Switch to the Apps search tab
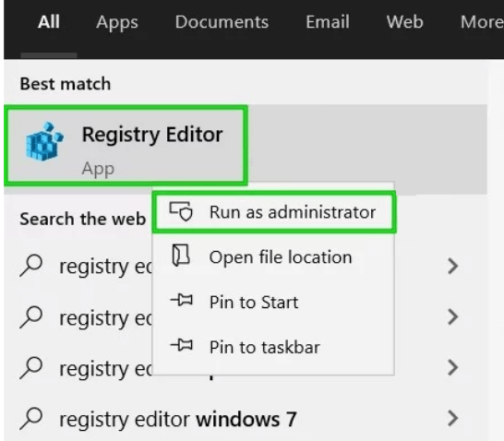 [117, 22]
